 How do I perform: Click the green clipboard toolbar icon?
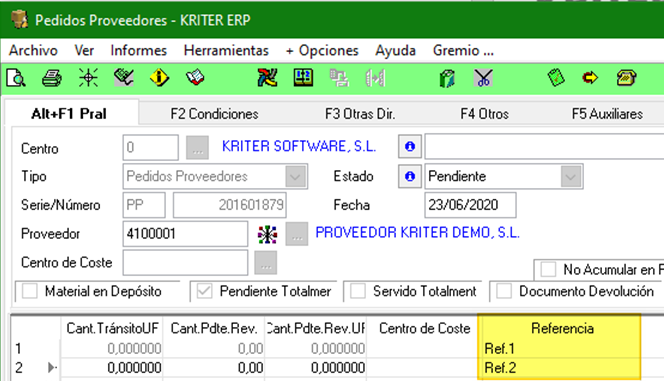tap(447, 78)
